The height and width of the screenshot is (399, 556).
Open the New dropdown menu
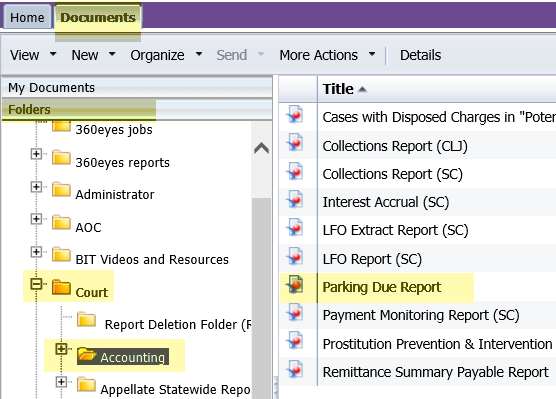93,55
